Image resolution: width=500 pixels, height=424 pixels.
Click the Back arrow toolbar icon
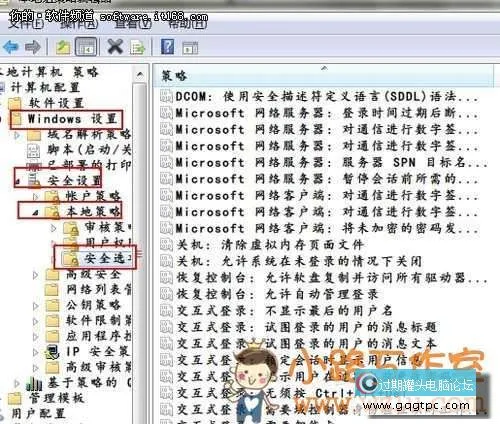[x=11, y=47]
